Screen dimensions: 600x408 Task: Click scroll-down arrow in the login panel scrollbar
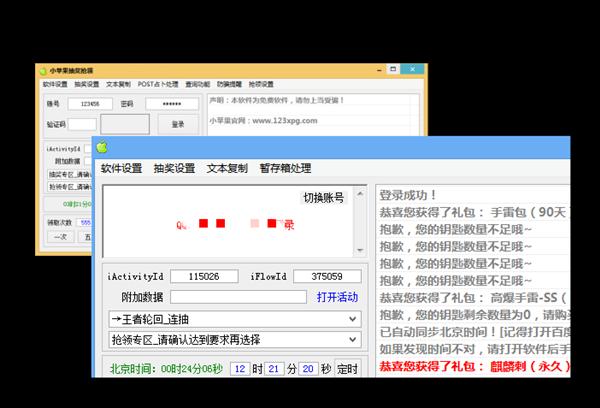click(x=360, y=250)
